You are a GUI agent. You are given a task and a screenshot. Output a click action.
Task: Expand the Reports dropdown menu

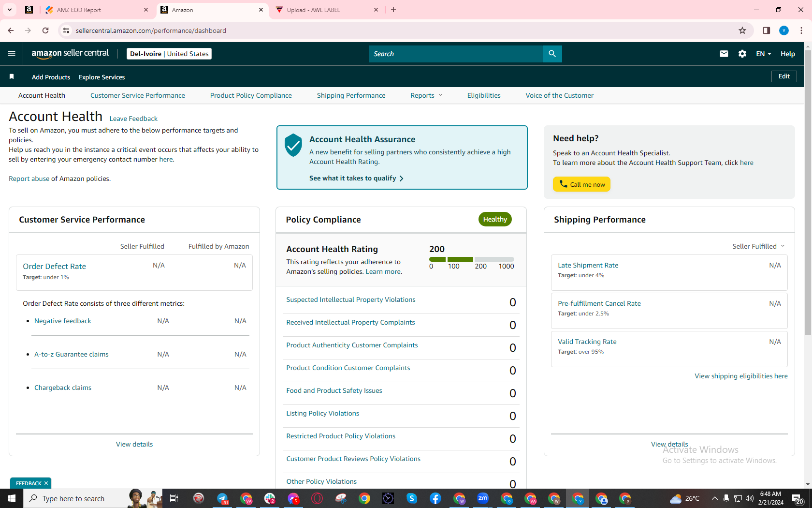click(x=426, y=95)
